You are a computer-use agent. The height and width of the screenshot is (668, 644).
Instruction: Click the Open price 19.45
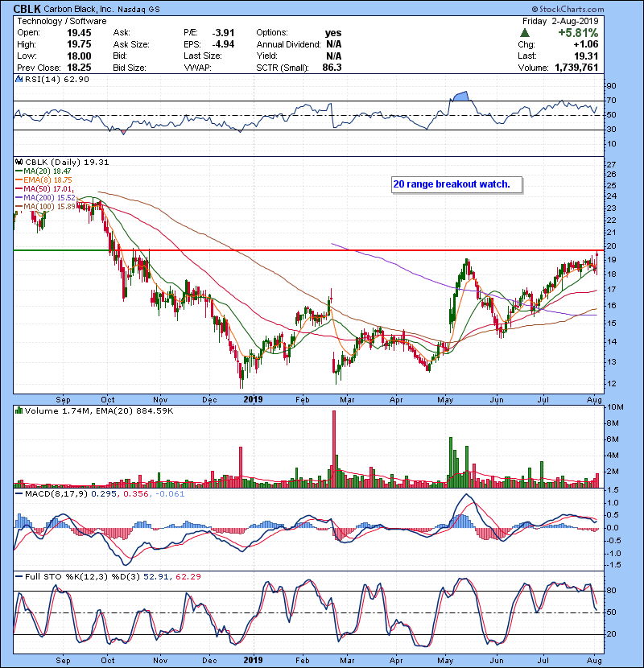[79, 33]
